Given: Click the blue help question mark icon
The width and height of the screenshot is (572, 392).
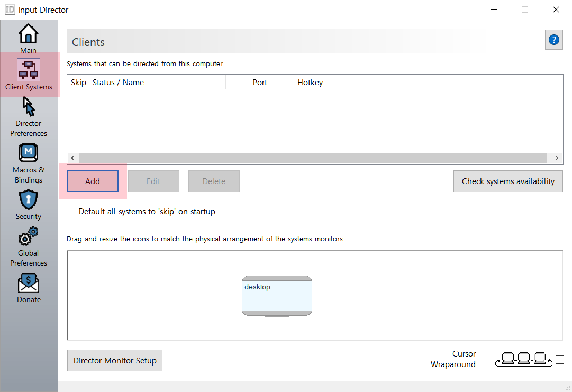Looking at the screenshot, I should (x=554, y=40).
